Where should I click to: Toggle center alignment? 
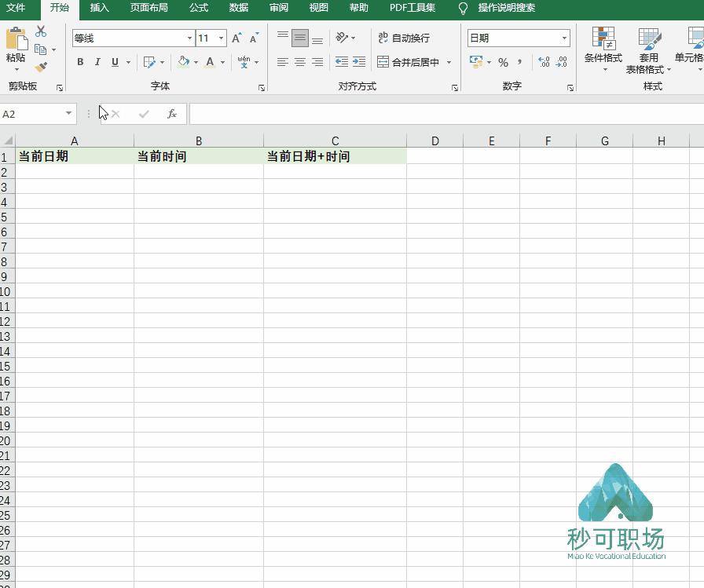coord(299,61)
